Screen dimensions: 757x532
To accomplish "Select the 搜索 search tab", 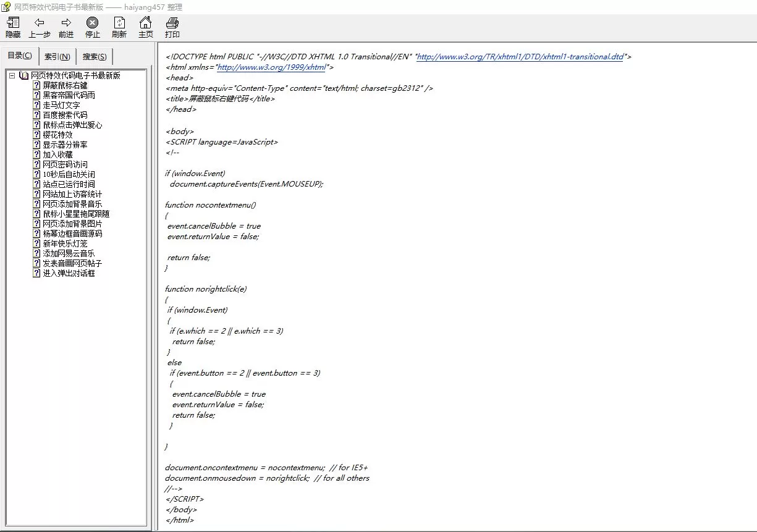I will click(x=95, y=57).
